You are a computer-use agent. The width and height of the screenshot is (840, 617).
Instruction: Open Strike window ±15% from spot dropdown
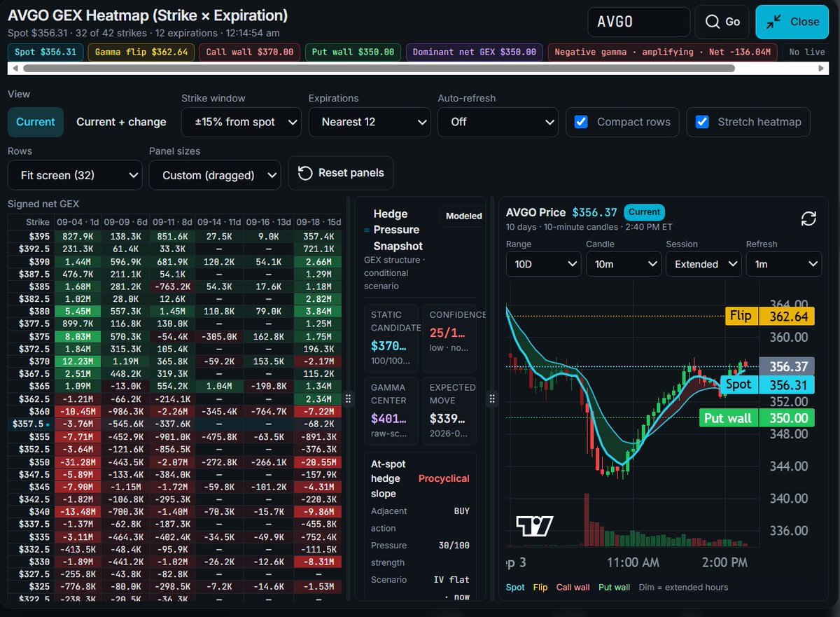241,122
